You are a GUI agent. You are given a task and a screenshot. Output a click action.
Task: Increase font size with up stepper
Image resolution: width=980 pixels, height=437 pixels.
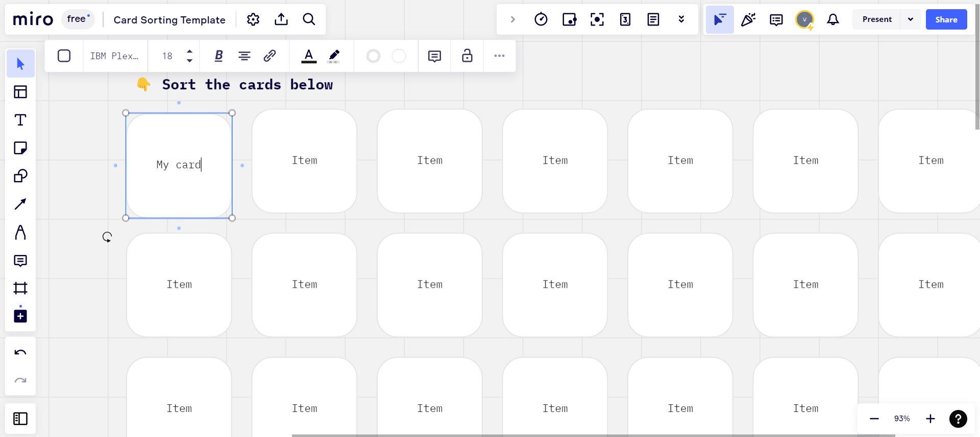[189, 52]
